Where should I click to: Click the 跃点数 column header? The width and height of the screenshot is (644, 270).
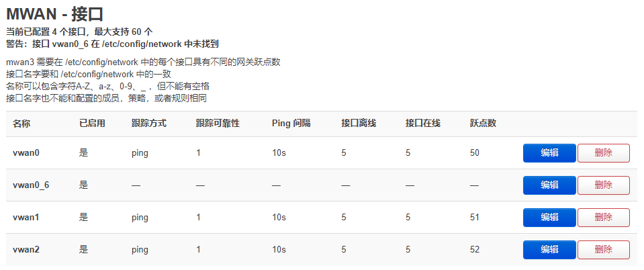[484, 124]
